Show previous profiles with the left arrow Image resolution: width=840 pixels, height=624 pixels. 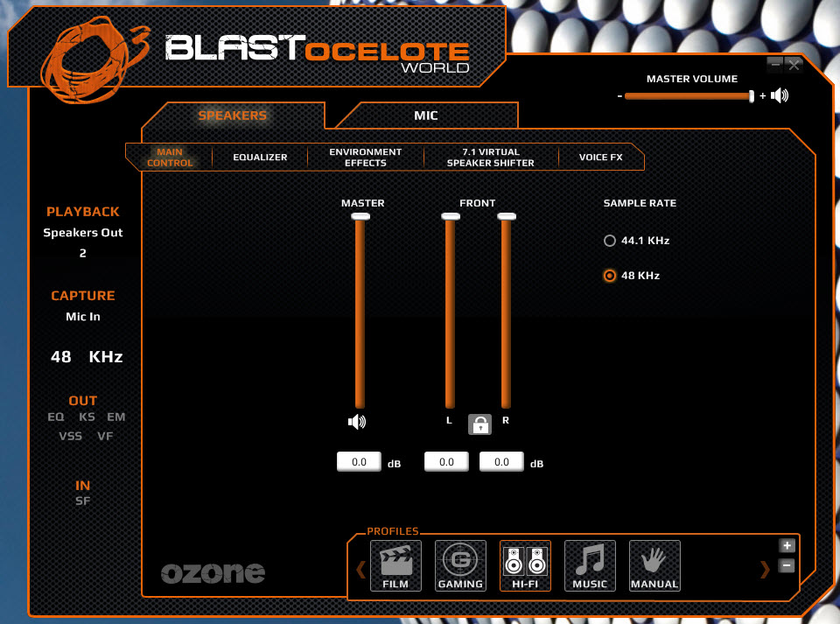361,569
